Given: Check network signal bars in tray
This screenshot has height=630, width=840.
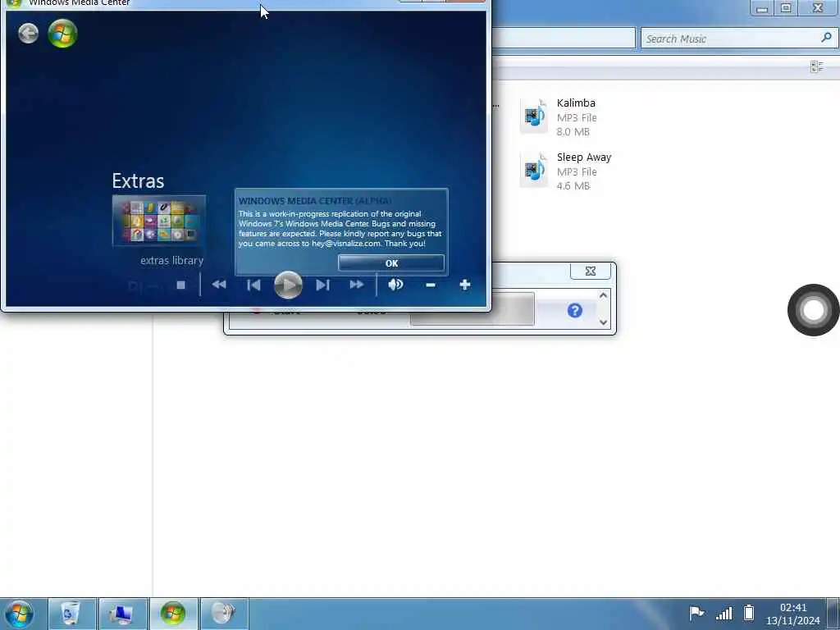Looking at the screenshot, I should tap(724, 613).
